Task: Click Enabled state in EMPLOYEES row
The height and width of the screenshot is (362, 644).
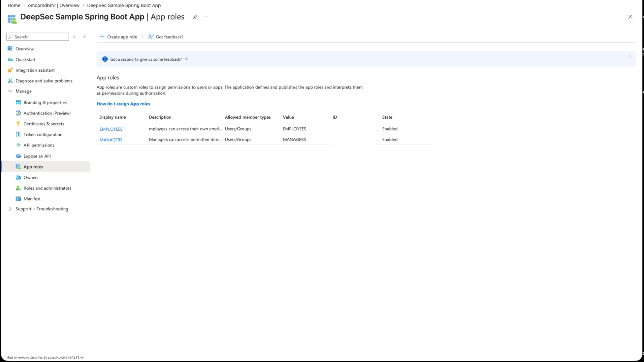Action: [x=390, y=129]
